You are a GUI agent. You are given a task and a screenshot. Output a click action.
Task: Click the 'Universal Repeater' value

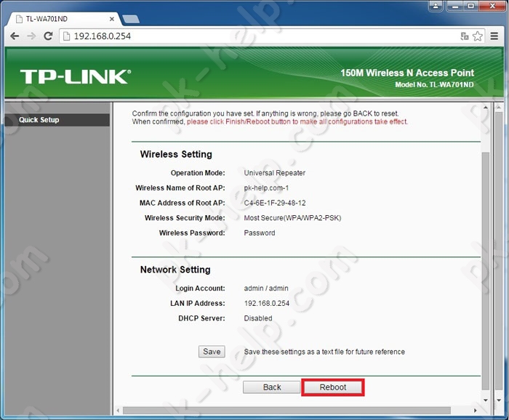(275, 173)
